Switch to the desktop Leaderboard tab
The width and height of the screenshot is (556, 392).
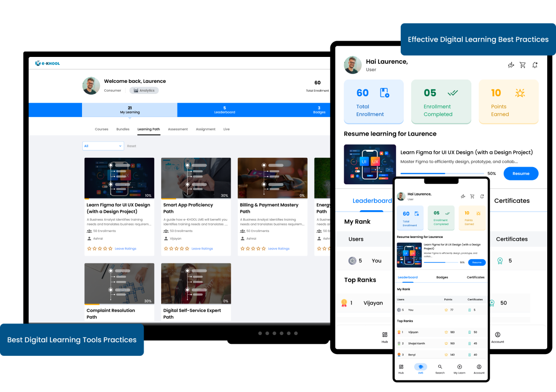click(225, 110)
